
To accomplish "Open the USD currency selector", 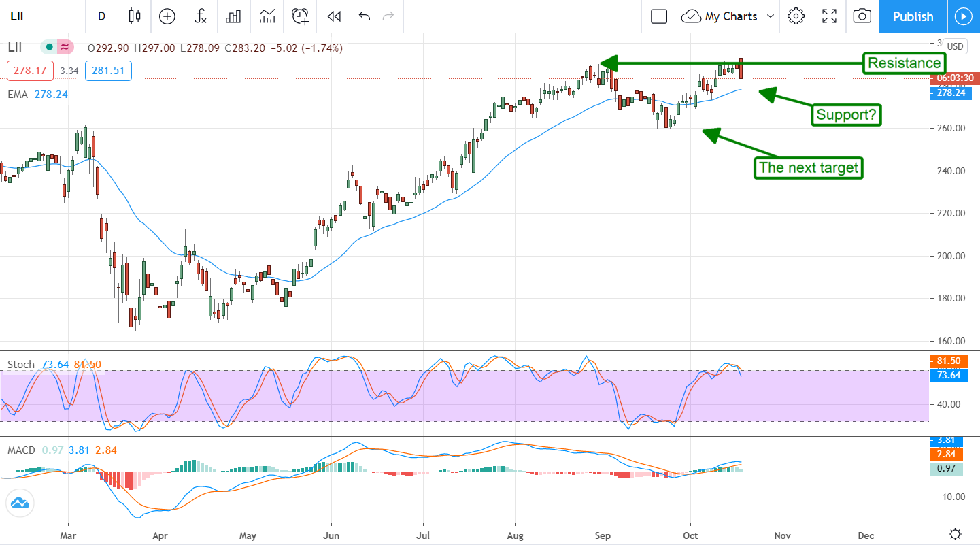I will pos(956,46).
